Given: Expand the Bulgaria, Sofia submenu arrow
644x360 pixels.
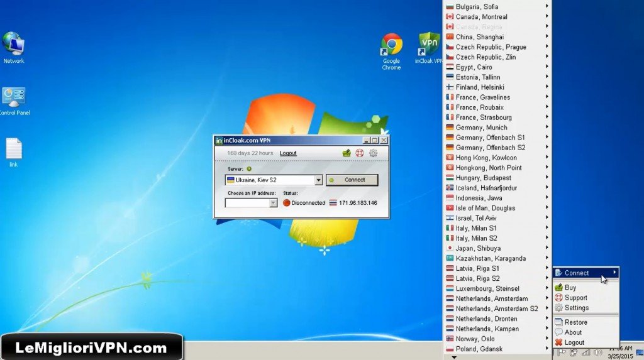Looking at the screenshot, I should [547, 6].
